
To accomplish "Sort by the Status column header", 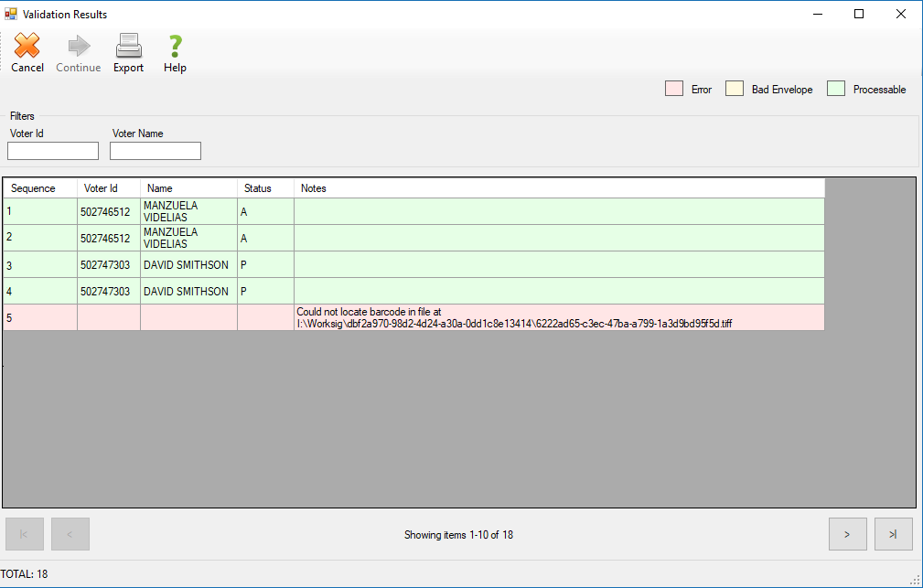I will click(265, 188).
